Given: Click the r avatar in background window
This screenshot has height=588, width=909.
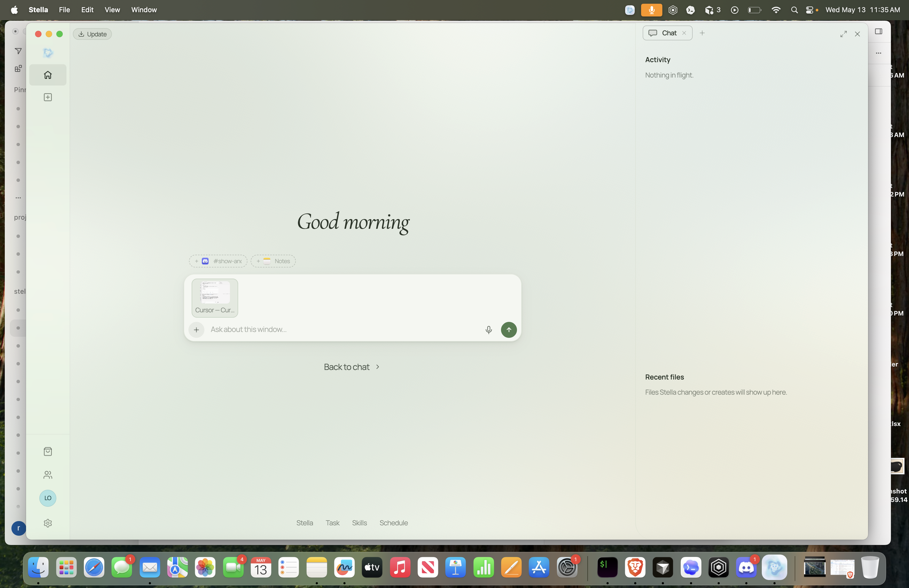Looking at the screenshot, I should click(x=18, y=528).
